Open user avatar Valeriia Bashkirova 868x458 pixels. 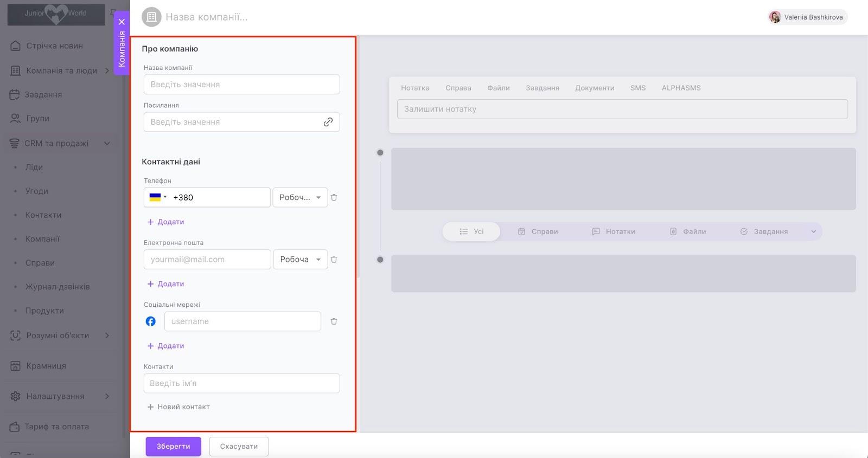[x=775, y=17]
